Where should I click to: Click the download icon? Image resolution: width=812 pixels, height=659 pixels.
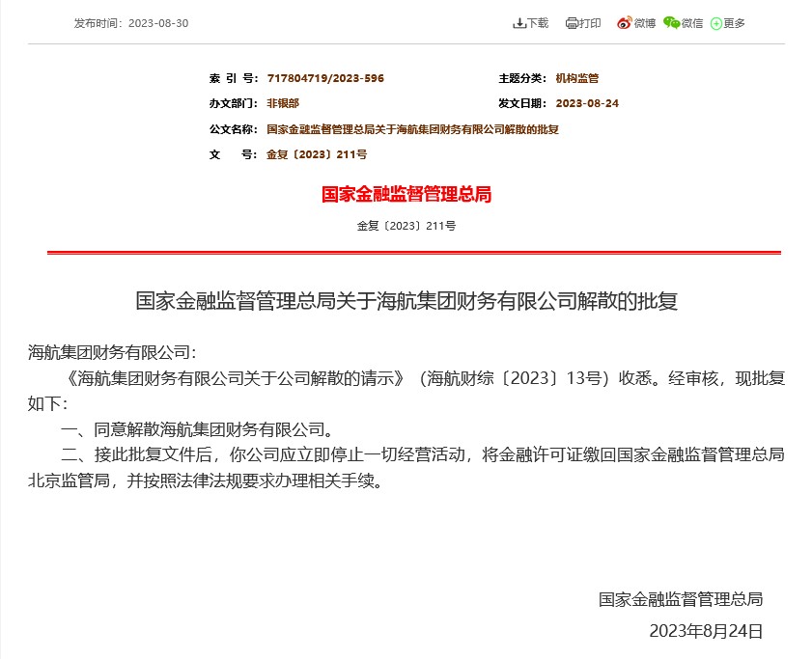pyautogui.click(x=518, y=23)
